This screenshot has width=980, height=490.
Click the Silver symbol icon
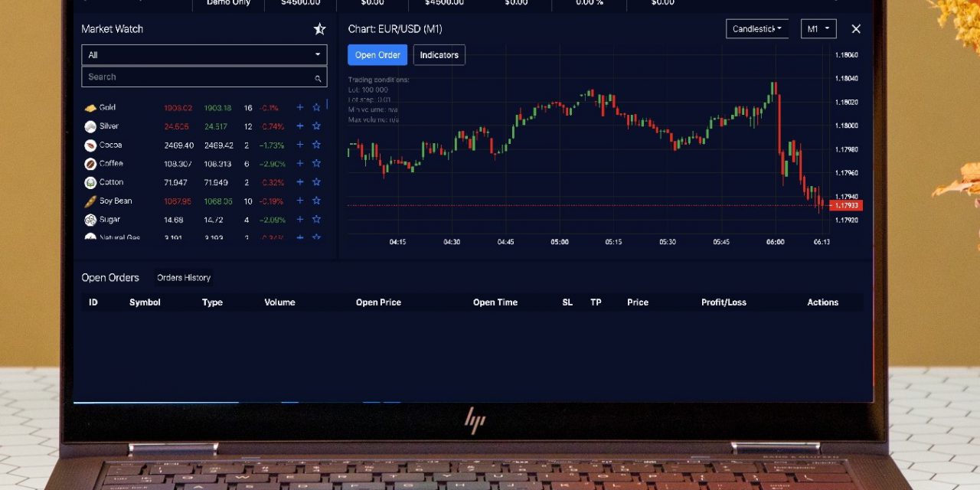90,126
